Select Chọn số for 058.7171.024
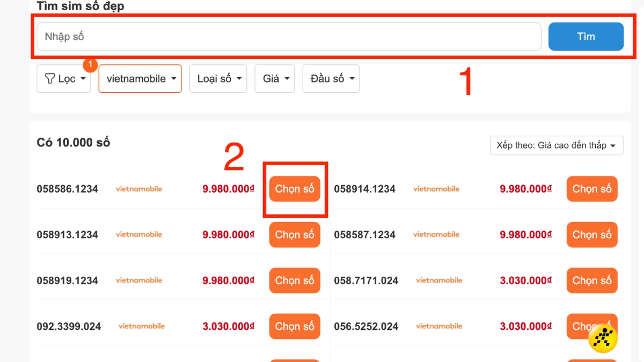The height and width of the screenshot is (362, 644). (592, 280)
